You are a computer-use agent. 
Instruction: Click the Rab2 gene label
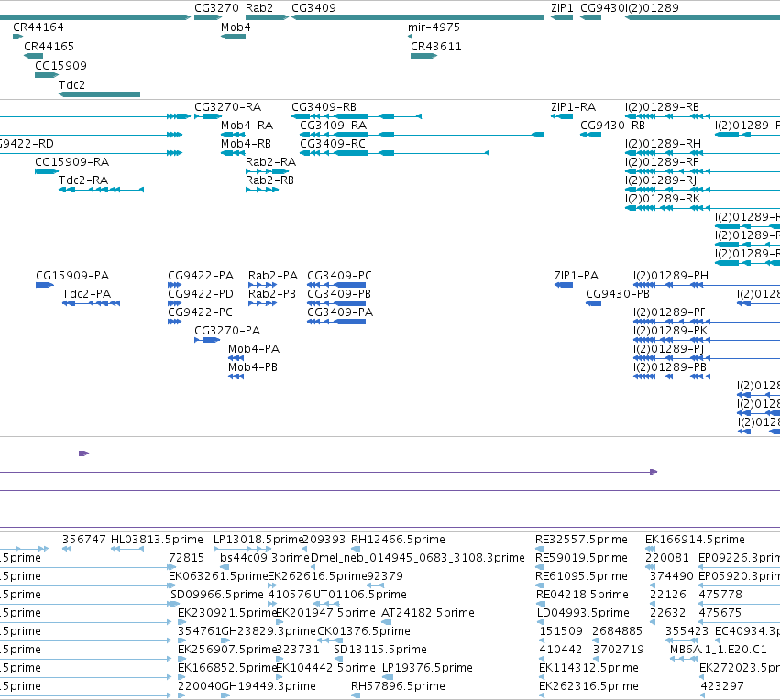tap(259, 8)
